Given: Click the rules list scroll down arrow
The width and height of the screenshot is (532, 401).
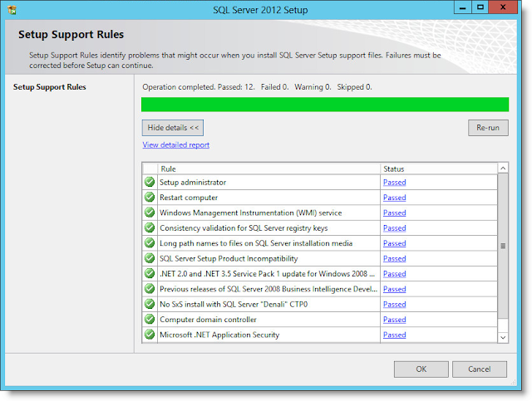Looking at the screenshot, I should point(503,337).
